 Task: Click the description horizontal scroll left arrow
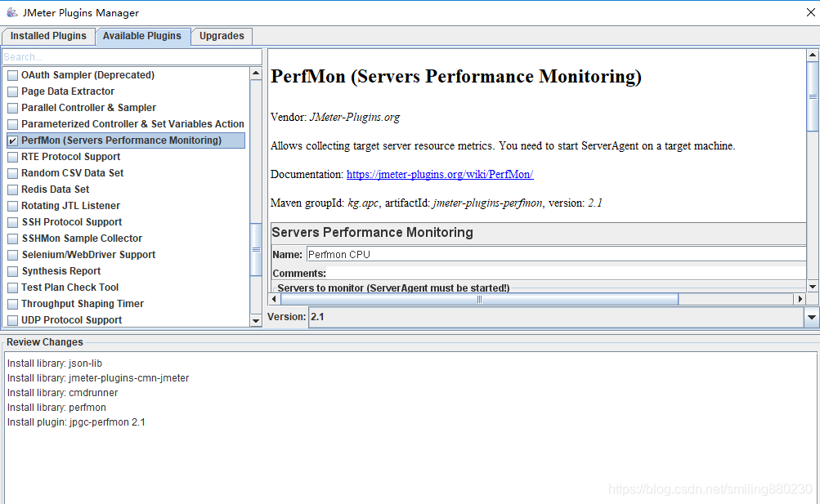point(274,299)
